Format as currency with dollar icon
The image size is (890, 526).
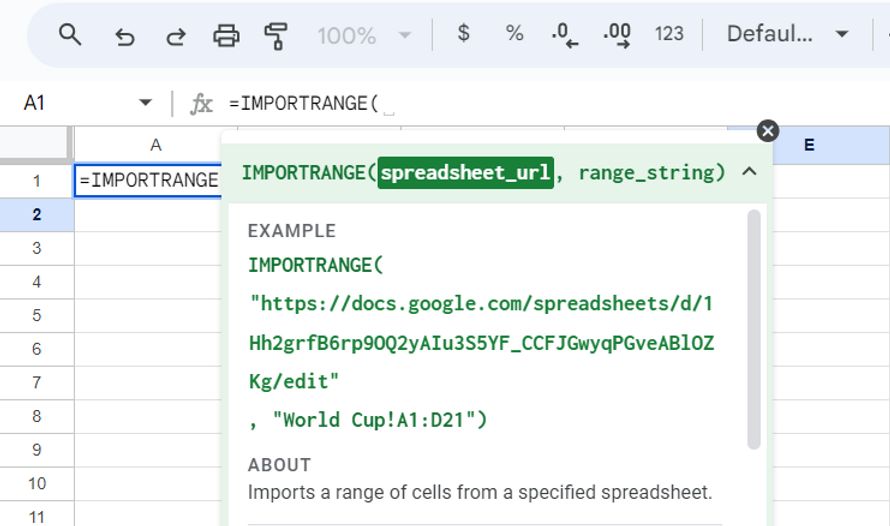[x=463, y=34]
